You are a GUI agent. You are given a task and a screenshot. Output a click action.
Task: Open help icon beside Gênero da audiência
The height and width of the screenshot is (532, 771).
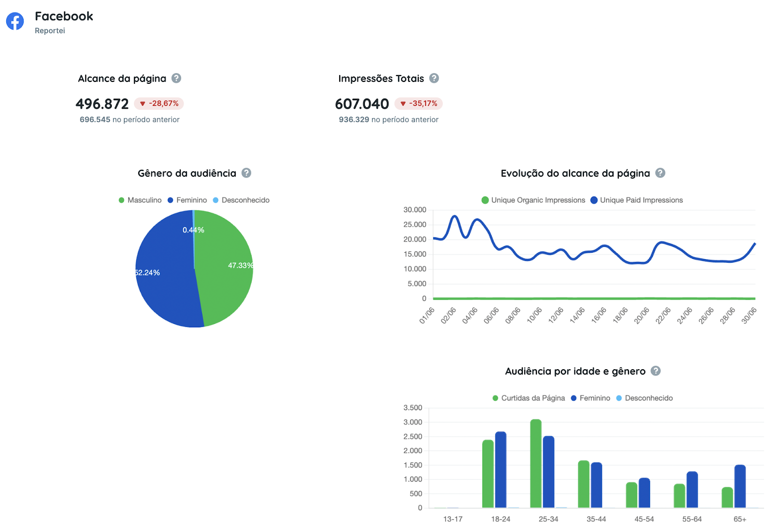click(x=246, y=173)
